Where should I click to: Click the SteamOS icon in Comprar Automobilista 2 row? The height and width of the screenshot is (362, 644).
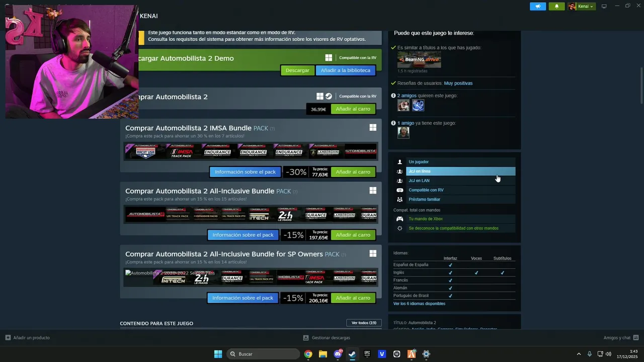coord(329,97)
